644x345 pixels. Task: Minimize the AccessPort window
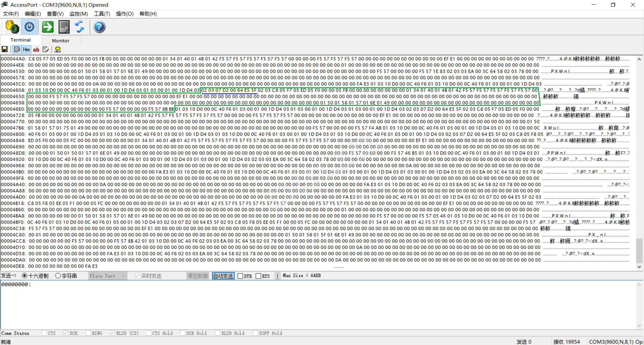pyautogui.click(x=594, y=5)
